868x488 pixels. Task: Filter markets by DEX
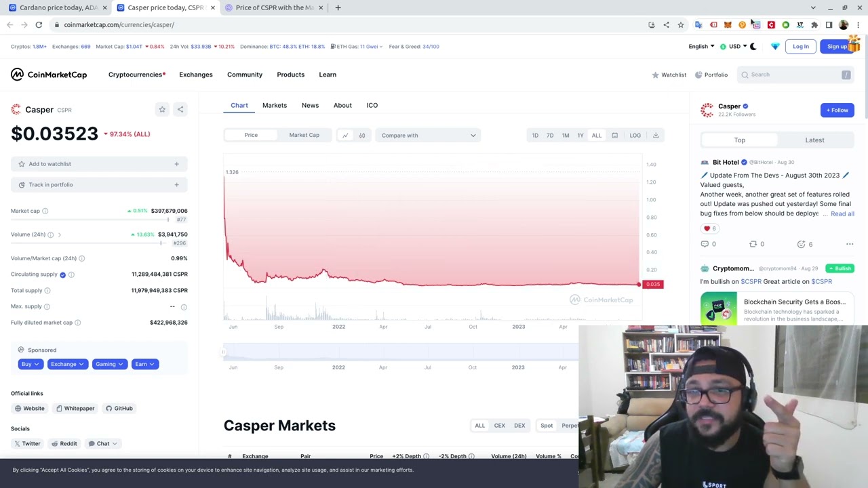[519, 426]
